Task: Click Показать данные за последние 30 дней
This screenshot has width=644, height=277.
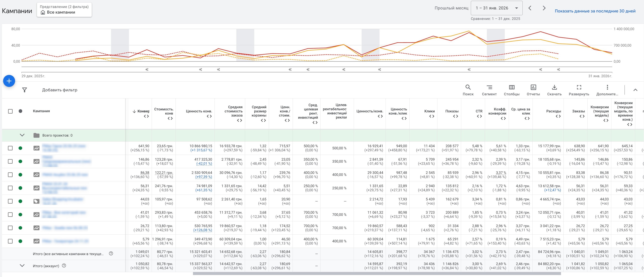Action: (595, 11)
